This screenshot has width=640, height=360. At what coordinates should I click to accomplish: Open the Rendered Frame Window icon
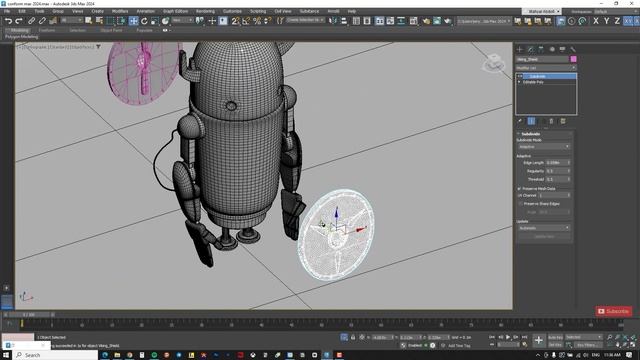[x=437, y=21]
